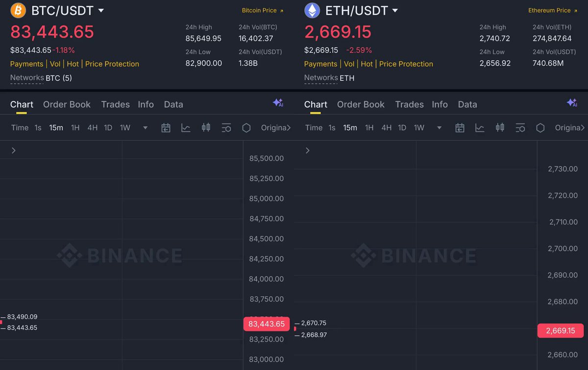
Task: Open the AI assistant on ETH chart
Action: click(x=572, y=103)
